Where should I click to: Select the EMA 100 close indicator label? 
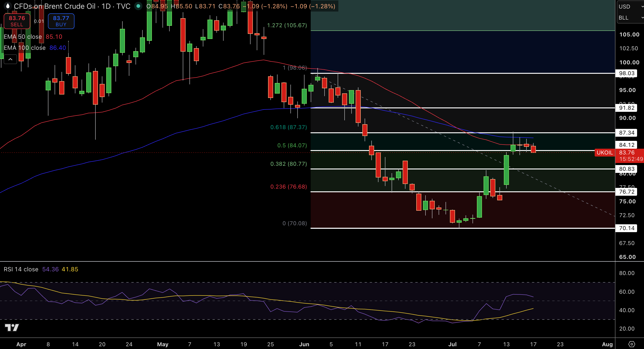[x=24, y=48]
